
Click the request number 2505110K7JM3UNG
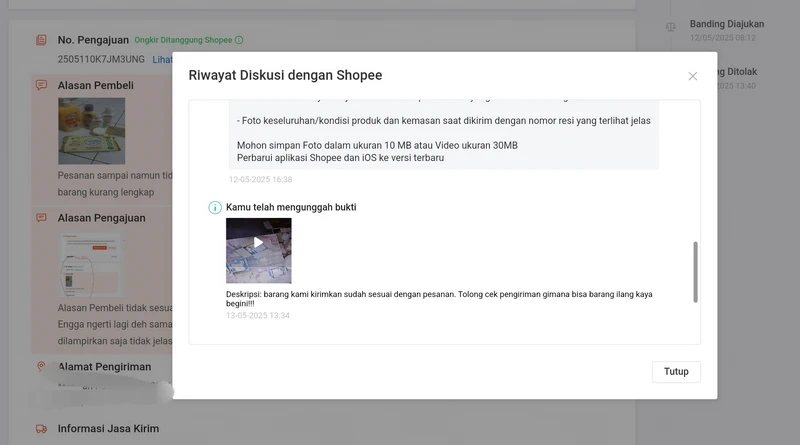click(101, 59)
